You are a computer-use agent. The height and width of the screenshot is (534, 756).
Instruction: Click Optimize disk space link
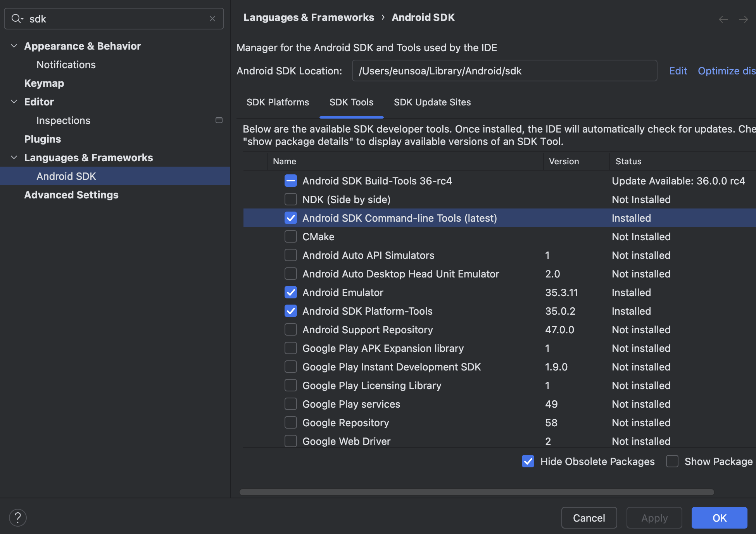727,71
